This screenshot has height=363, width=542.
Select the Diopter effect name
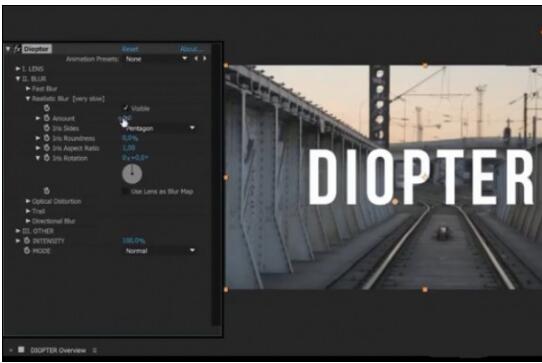coord(37,49)
